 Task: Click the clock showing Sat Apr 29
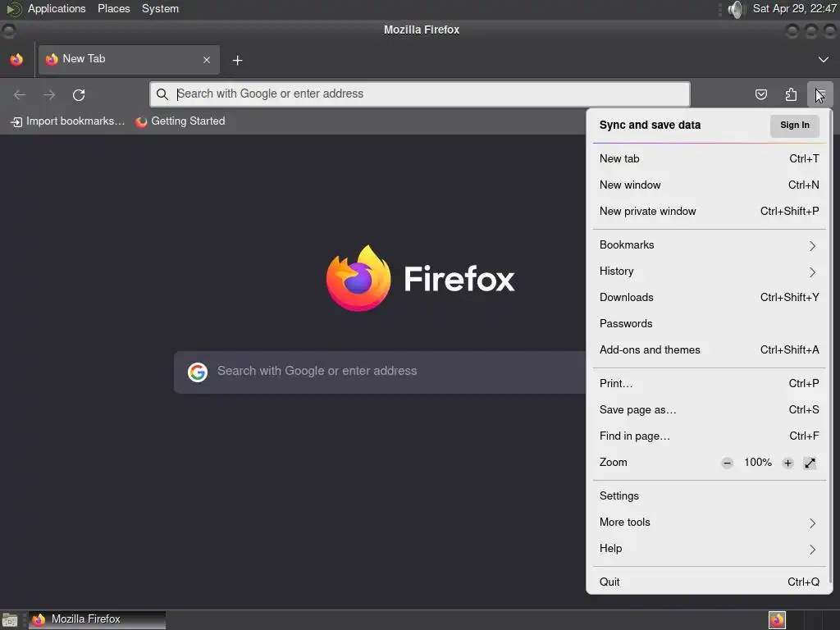[x=794, y=8]
